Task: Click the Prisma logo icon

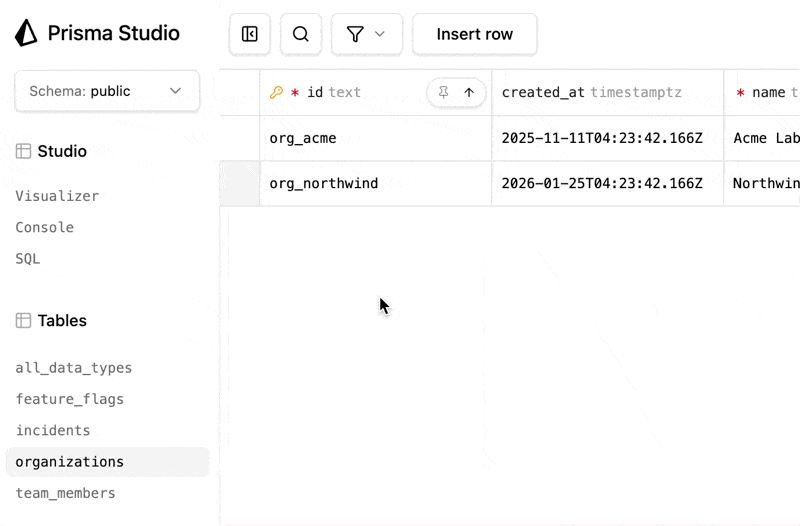Action: [x=26, y=33]
